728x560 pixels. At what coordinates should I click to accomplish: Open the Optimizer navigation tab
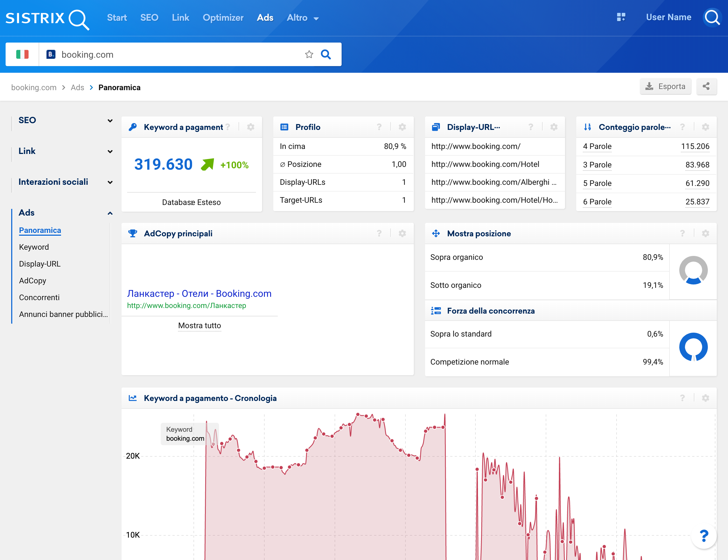tap(223, 18)
